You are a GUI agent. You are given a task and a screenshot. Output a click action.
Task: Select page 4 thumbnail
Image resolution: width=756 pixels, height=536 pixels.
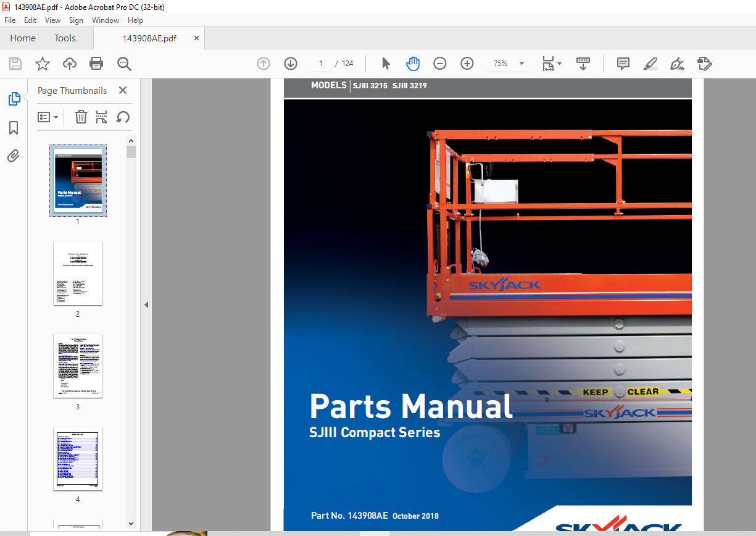(78, 458)
